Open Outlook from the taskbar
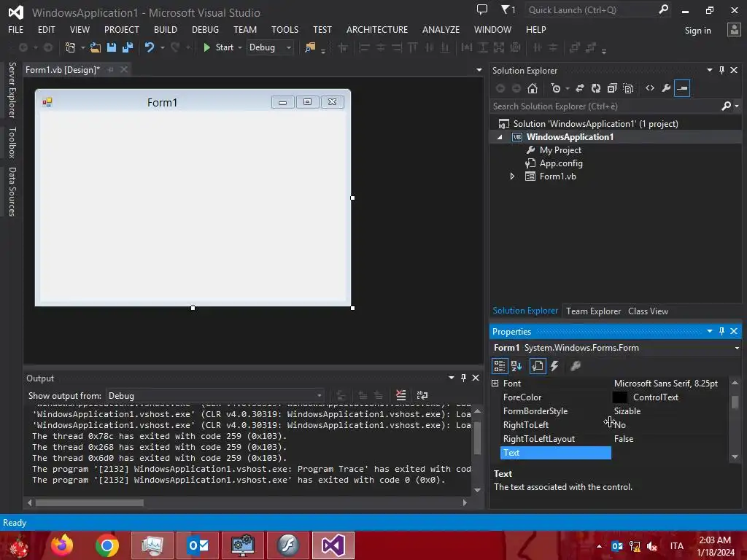The image size is (747, 560). pos(198,545)
